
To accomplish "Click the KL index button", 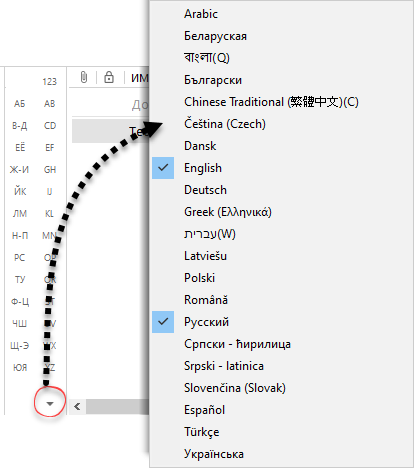I will point(49,214).
